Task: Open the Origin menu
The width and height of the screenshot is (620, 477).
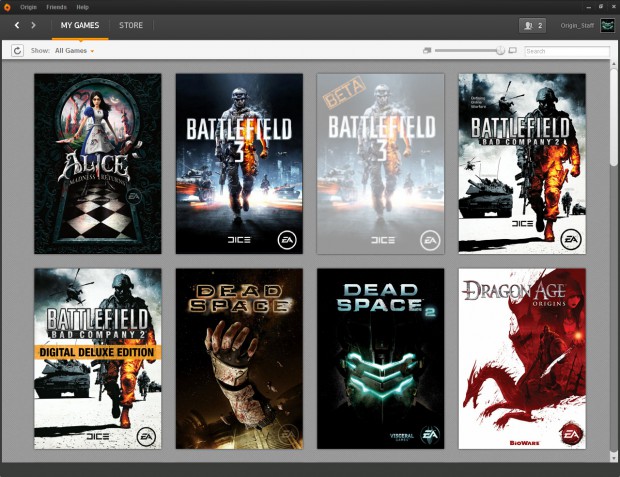Action: point(28,6)
